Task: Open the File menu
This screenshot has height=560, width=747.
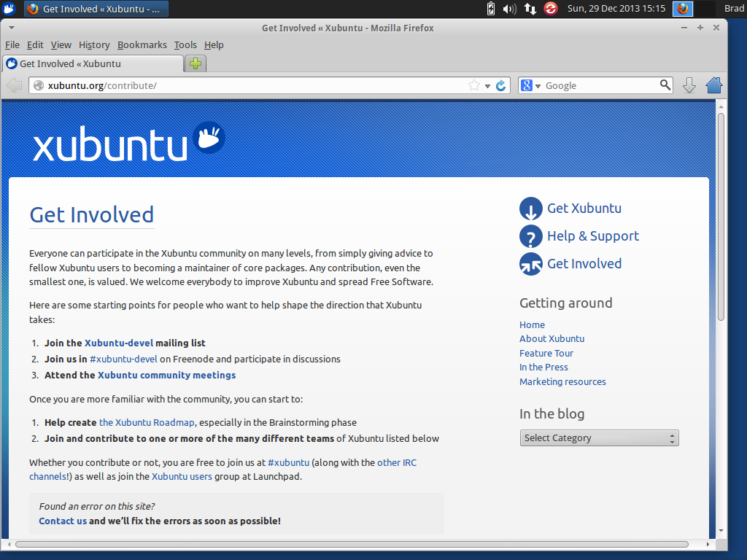Action: pyautogui.click(x=12, y=44)
